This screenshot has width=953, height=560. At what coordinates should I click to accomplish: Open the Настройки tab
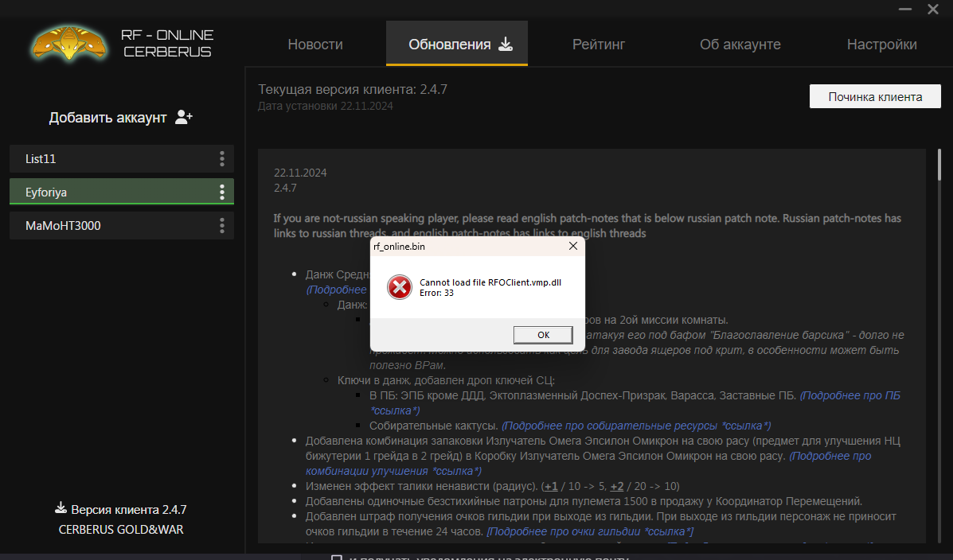(x=882, y=45)
